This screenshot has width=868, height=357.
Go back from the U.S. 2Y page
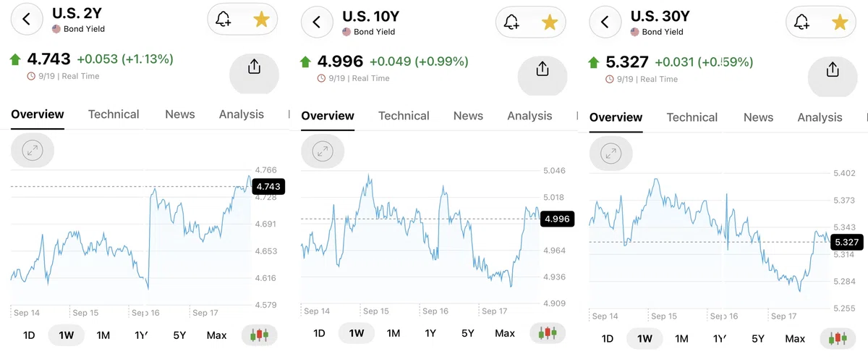coord(27,20)
